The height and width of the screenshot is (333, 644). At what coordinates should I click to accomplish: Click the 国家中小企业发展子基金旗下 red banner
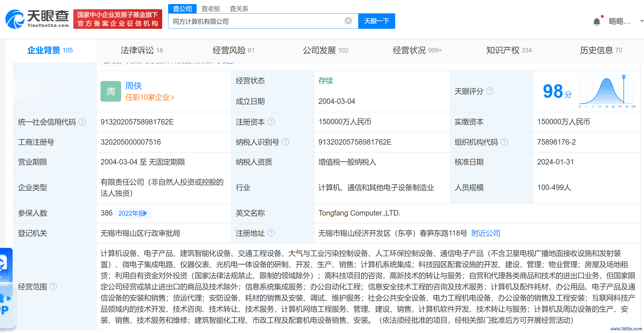click(118, 19)
